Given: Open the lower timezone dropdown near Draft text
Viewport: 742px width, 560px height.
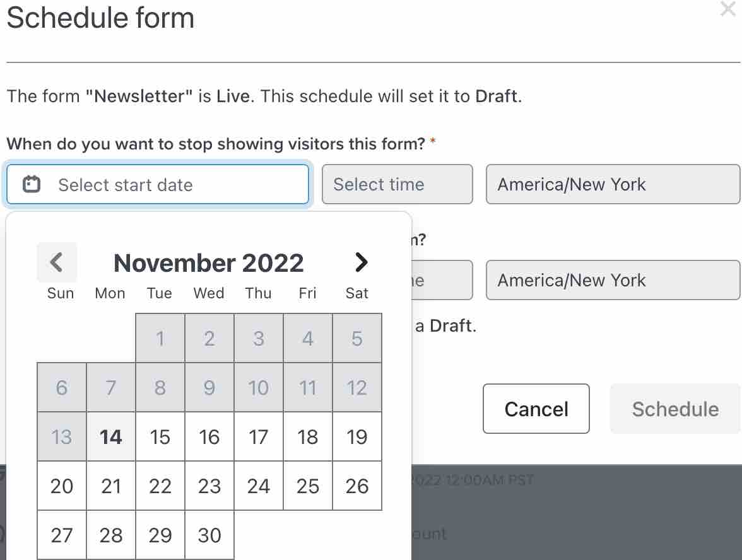Looking at the screenshot, I should point(613,280).
